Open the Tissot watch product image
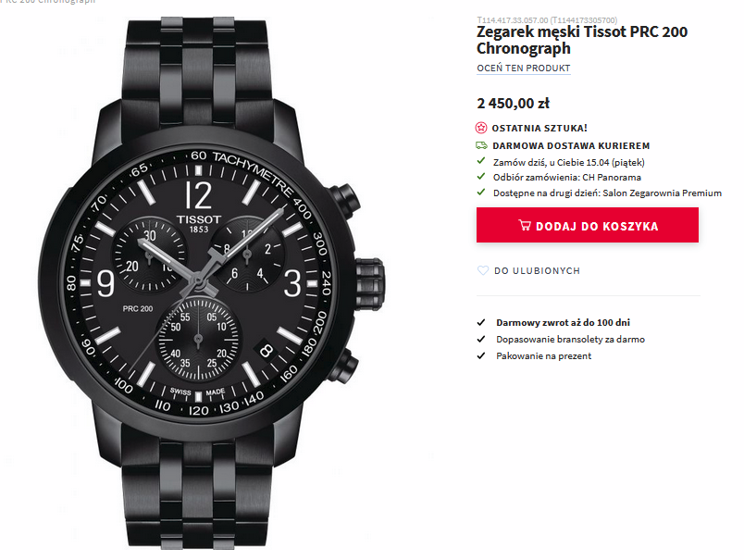 [x=212, y=284]
